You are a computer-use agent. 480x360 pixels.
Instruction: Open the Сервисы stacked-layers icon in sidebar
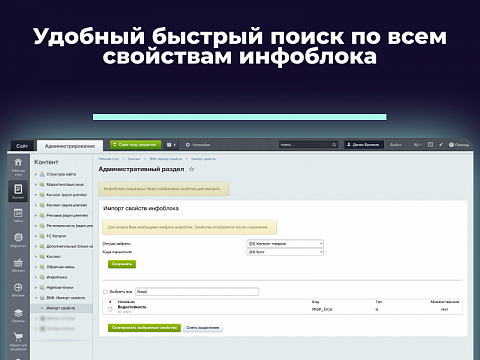18,313
